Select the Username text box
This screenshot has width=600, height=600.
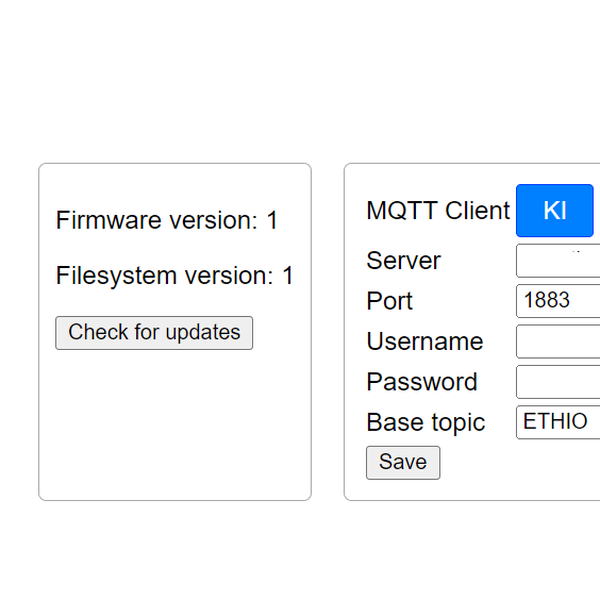coord(558,342)
